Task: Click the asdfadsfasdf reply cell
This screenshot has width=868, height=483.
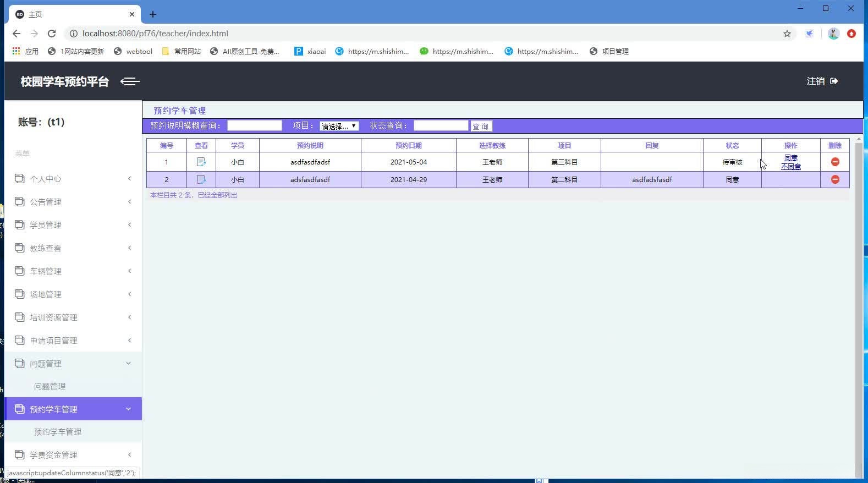Action: click(x=652, y=179)
